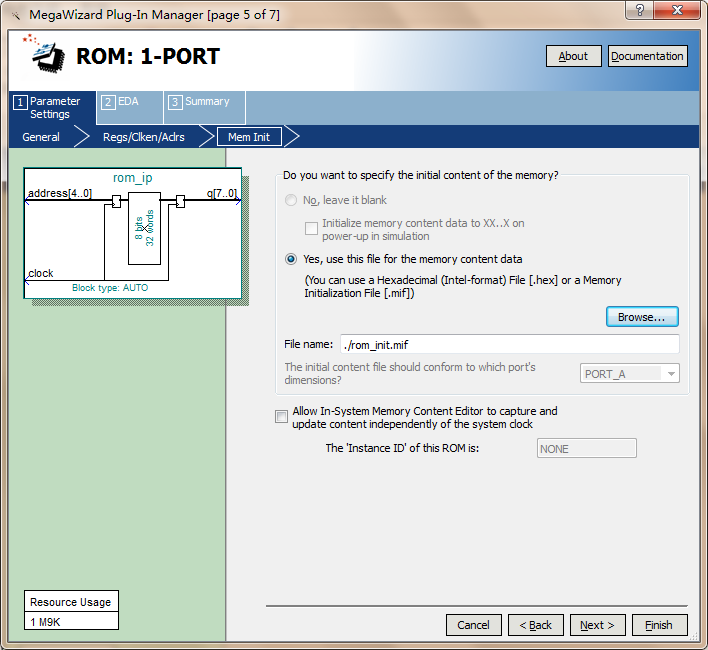Proceed with the Next button

click(x=597, y=625)
